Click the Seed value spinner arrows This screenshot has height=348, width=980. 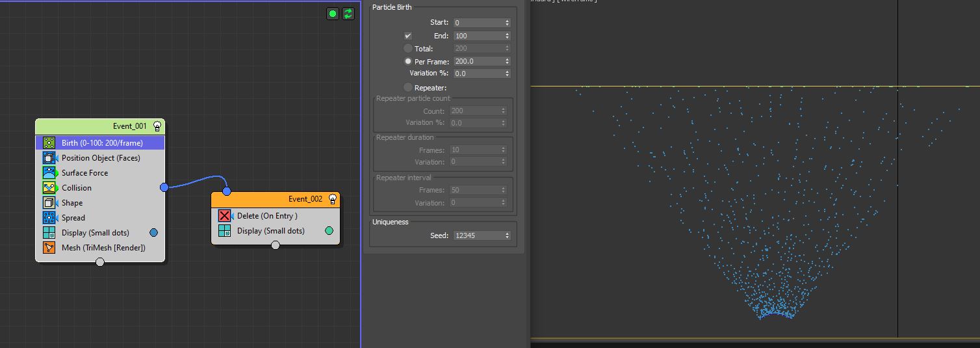(507, 235)
